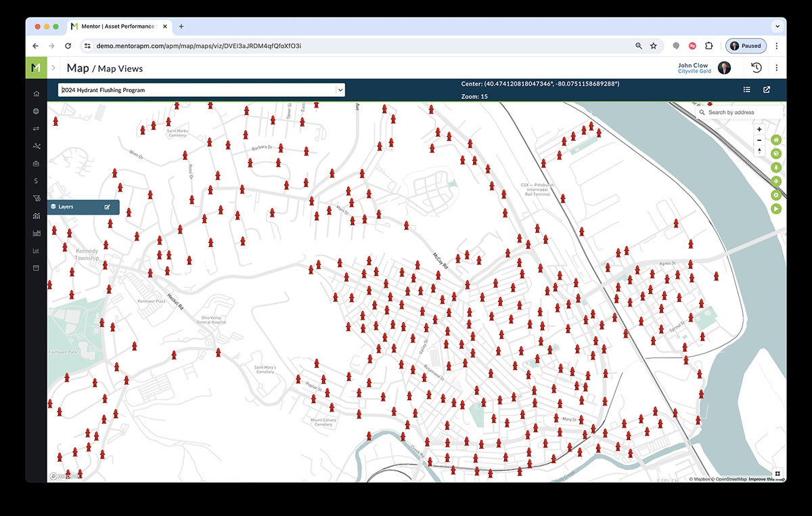Open the three-dot menu in app header

click(776, 68)
